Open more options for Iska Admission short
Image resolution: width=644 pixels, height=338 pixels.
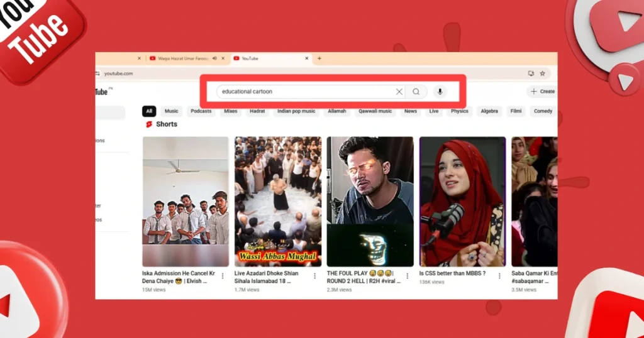pyautogui.click(x=222, y=276)
